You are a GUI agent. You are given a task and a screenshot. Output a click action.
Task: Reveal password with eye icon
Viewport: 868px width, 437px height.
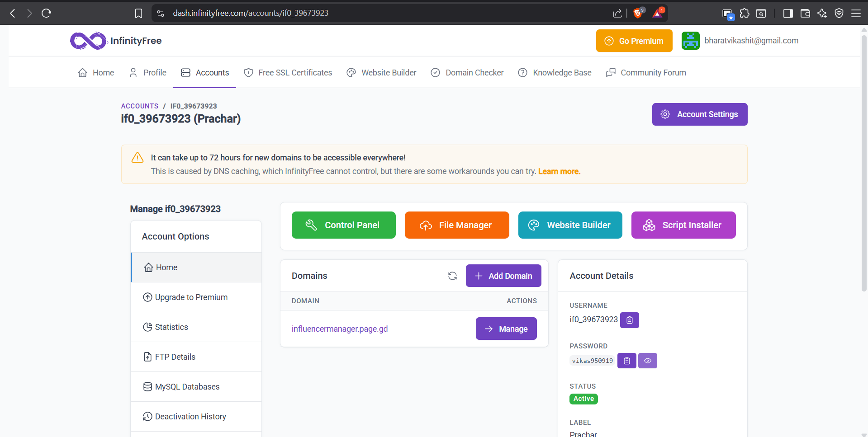[x=647, y=361]
